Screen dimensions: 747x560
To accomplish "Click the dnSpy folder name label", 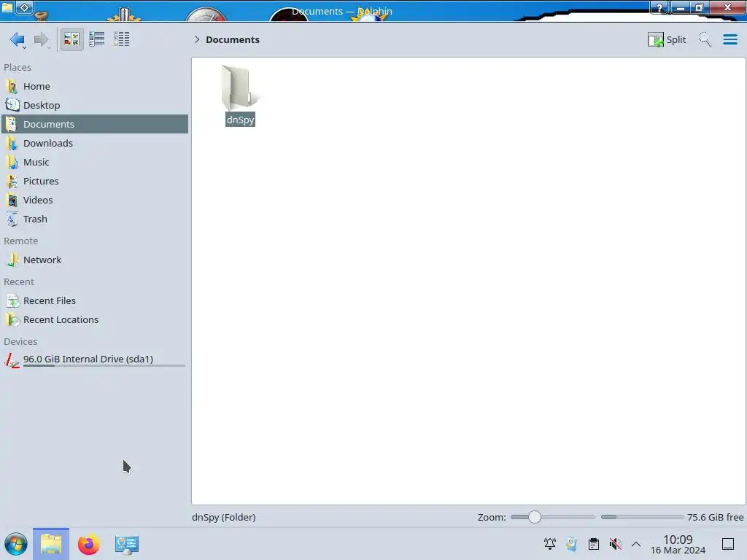I will point(240,120).
